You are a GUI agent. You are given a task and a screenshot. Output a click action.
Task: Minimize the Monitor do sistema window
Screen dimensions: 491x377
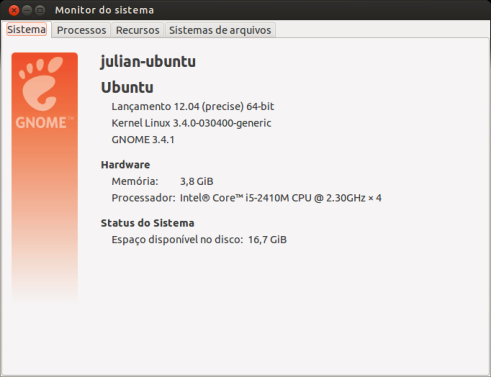click(27, 10)
